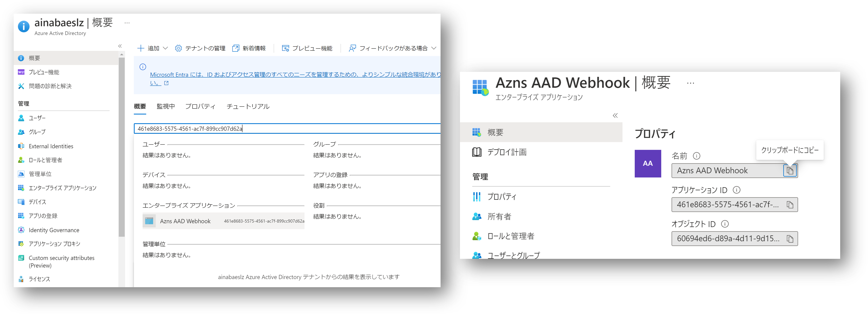The height and width of the screenshot is (315, 868).
Task: Open Azns AAD Webhook search result
Action: (223, 221)
